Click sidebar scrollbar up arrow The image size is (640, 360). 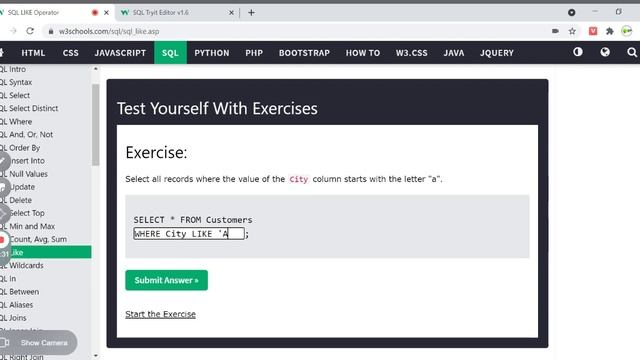click(96, 69)
